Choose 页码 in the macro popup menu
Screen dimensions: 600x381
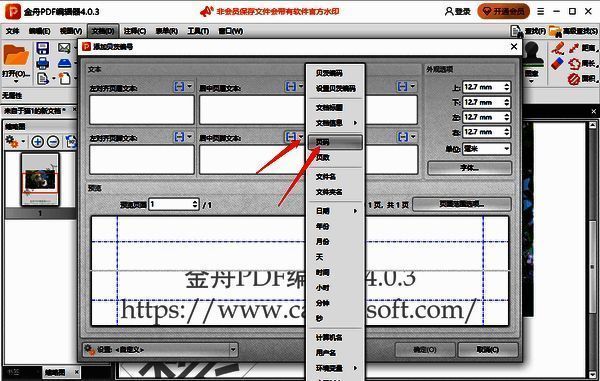coord(335,142)
